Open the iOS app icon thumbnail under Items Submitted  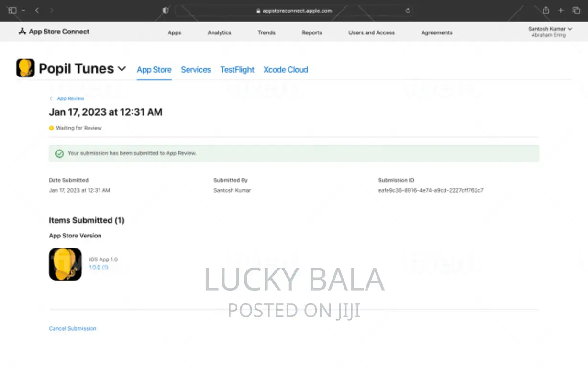[65, 264]
